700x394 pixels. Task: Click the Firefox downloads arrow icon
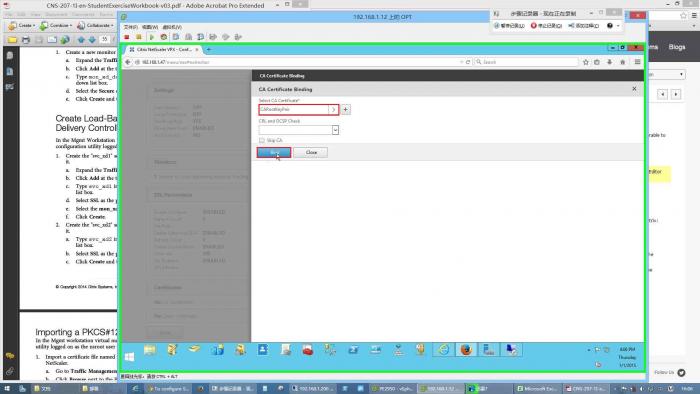pos(609,62)
